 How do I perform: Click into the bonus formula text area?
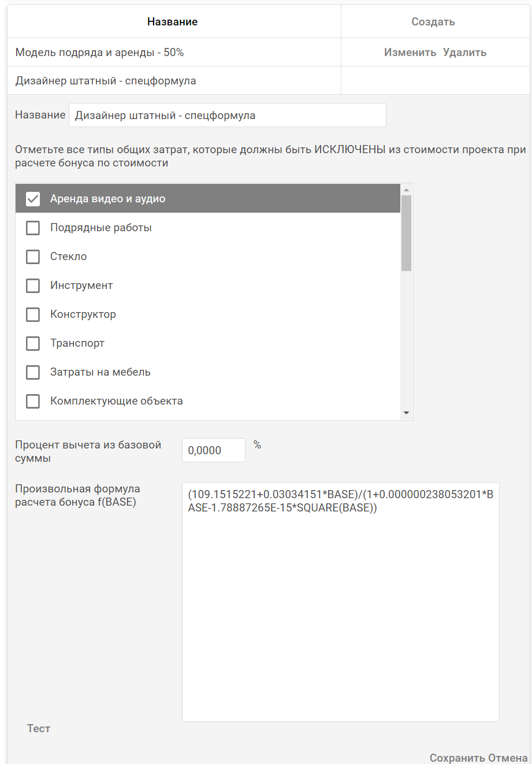point(340,601)
